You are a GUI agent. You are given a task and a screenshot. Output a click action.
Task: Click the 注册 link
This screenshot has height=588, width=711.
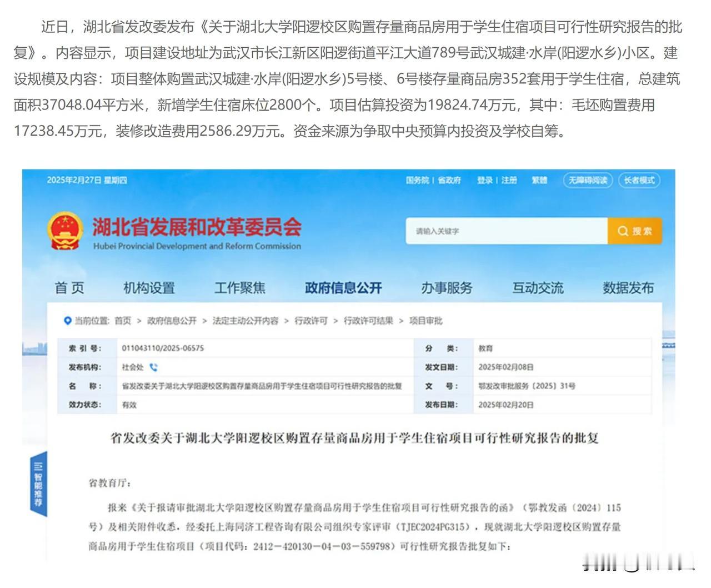coord(509,180)
